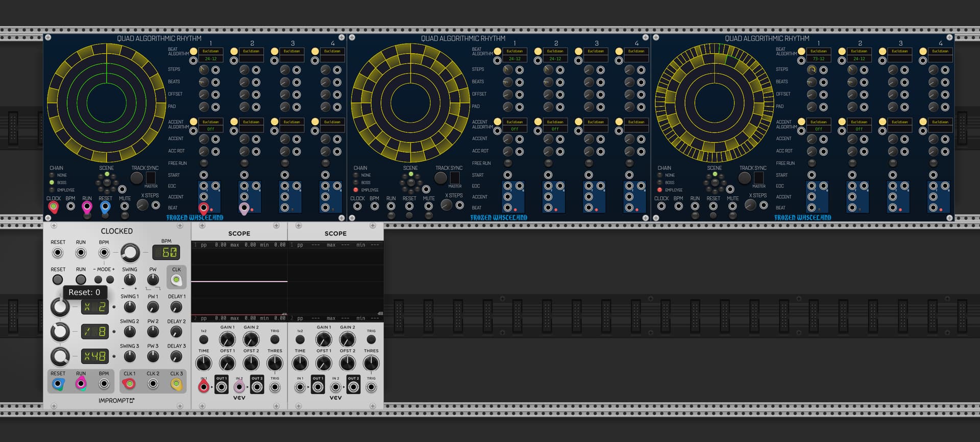Click the CLK 2 output jack on Clocked
The width and height of the screenshot is (980, 442).
(x=153, y=384)
